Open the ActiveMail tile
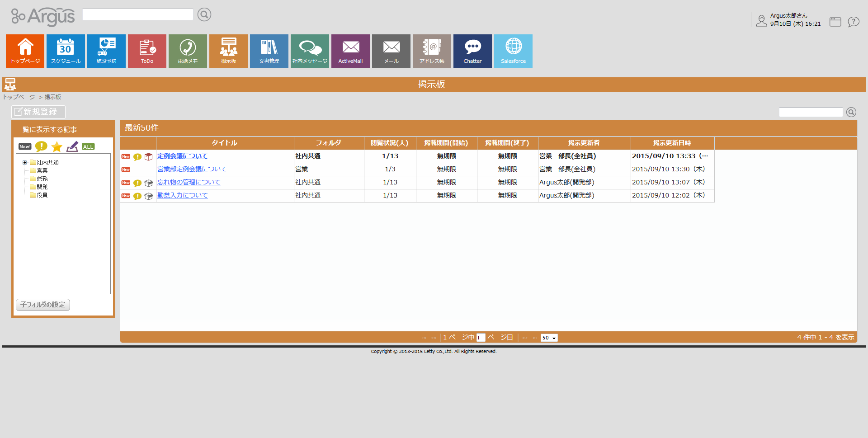Viewport: 868px width, 438px height. [x=350, y=51]
